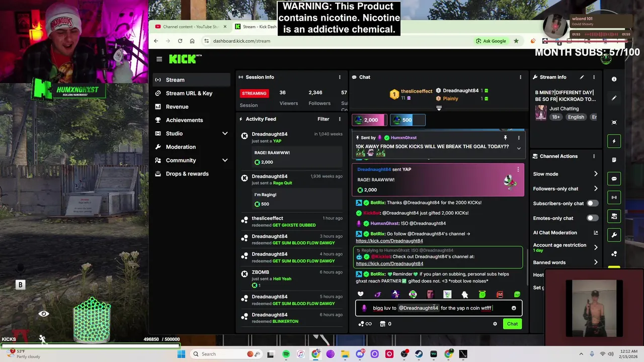644x362 pixels.
Task: Toggle Subscribers-only chat
Action: point(592,204)
